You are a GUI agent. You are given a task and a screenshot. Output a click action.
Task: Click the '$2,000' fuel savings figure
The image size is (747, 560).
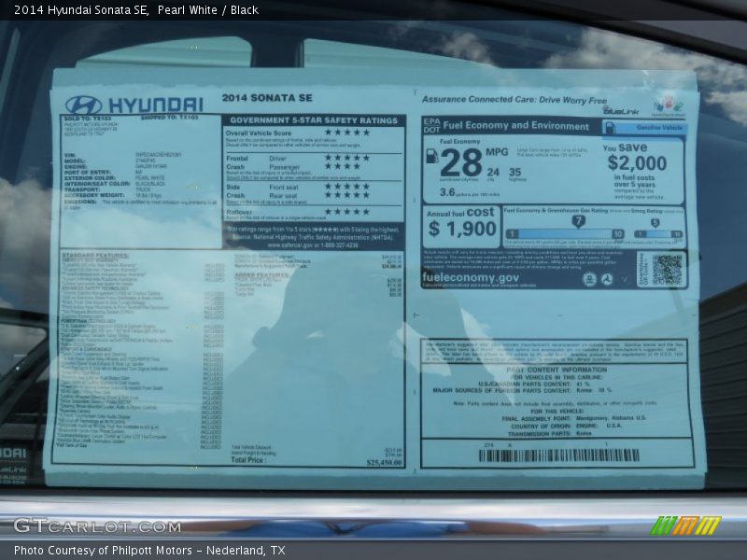pos(637,162)
